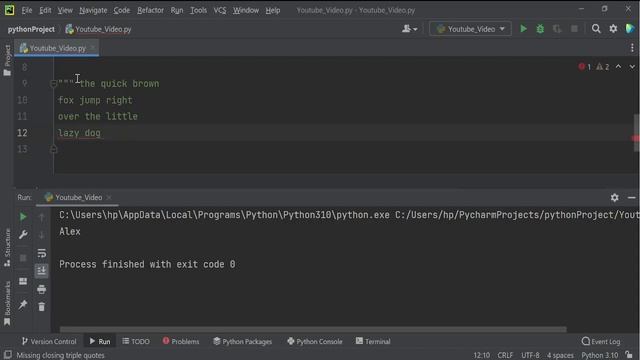Open the Event Log
This screenshot has width=640, height=360.
[x=601, y=341]
